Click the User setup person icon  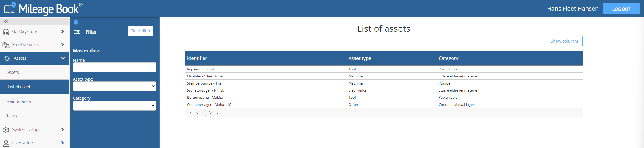click(x=6, y=143)
